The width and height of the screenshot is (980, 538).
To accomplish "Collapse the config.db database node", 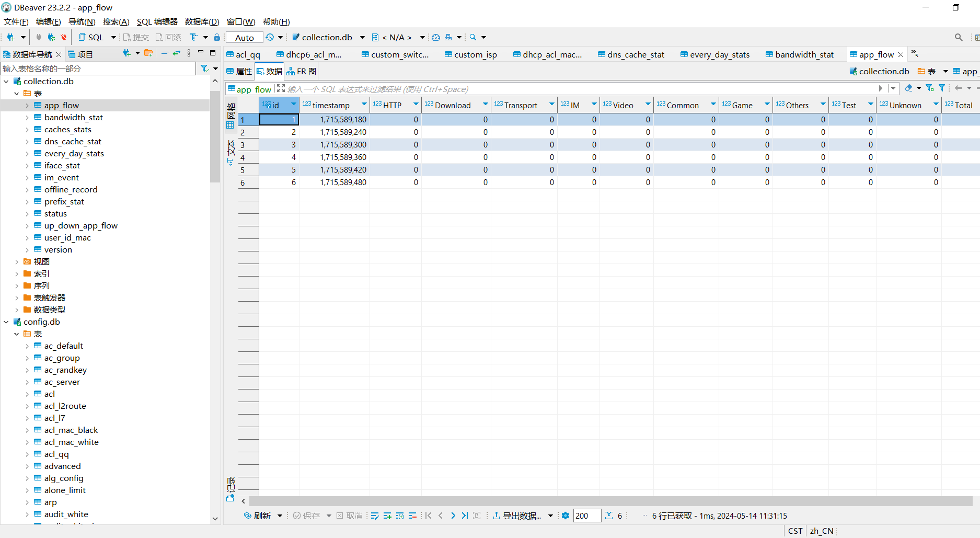I will tap(6, 322).
